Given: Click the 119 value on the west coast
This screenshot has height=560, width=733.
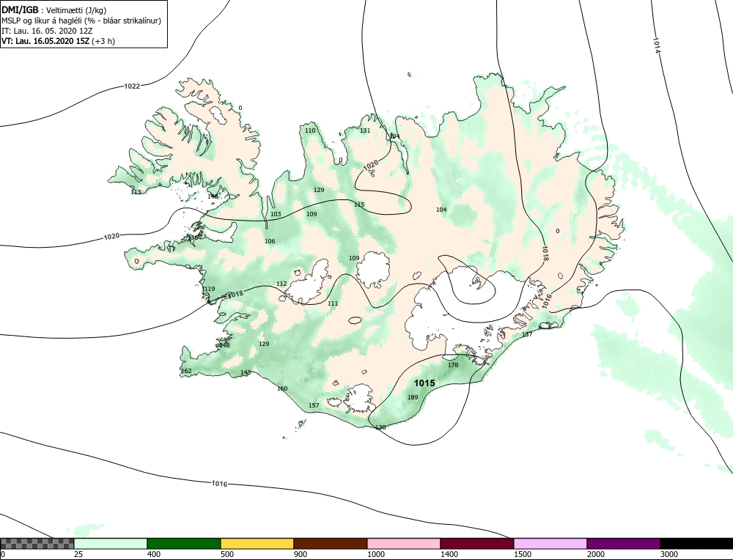Looking at the screenshot, I should coord(209,289).
